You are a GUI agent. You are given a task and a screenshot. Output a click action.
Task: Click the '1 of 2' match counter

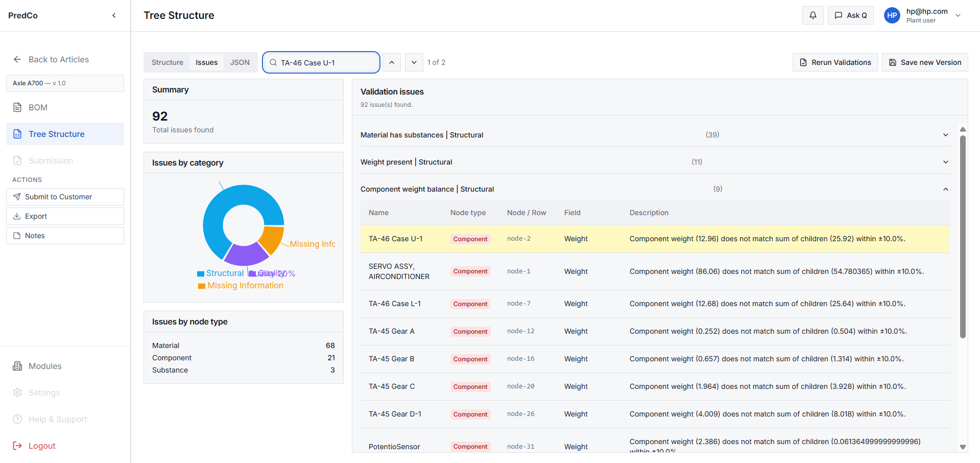(x=436, y=62)
